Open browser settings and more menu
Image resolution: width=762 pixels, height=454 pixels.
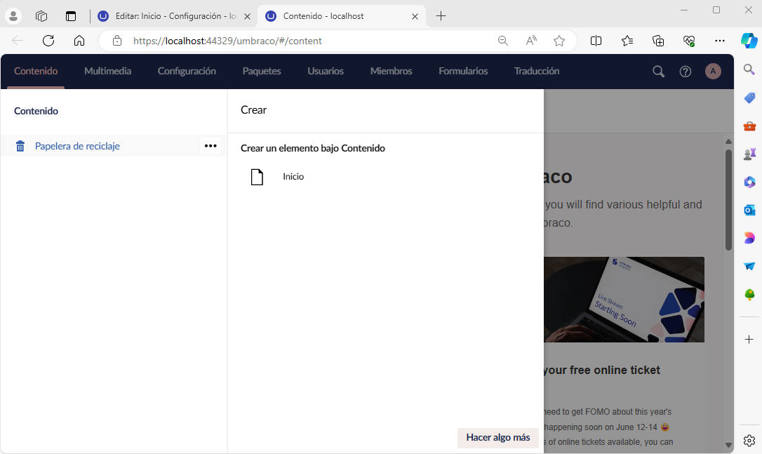(x=720, y=41)
